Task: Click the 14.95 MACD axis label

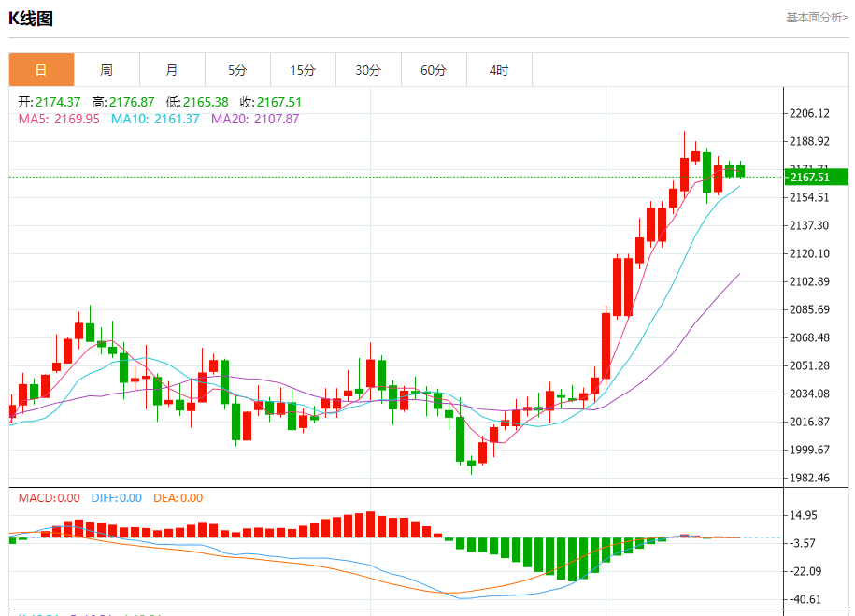Action: [x=804, y=516]
